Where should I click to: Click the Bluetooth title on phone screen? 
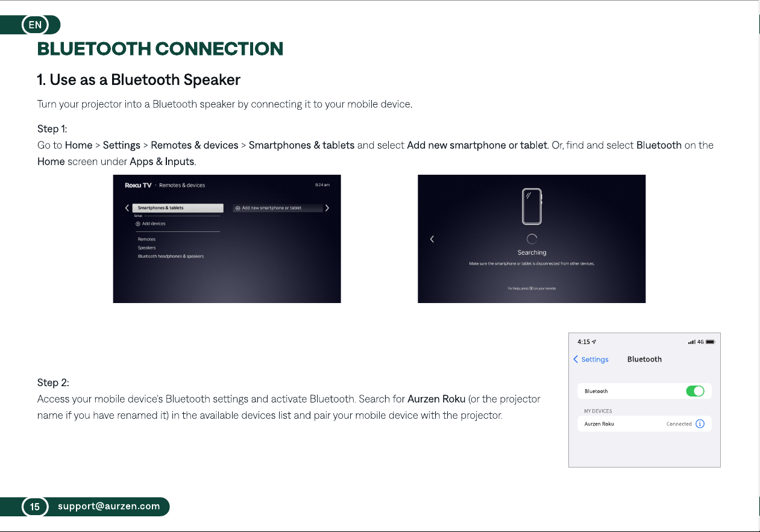[644, 359]
